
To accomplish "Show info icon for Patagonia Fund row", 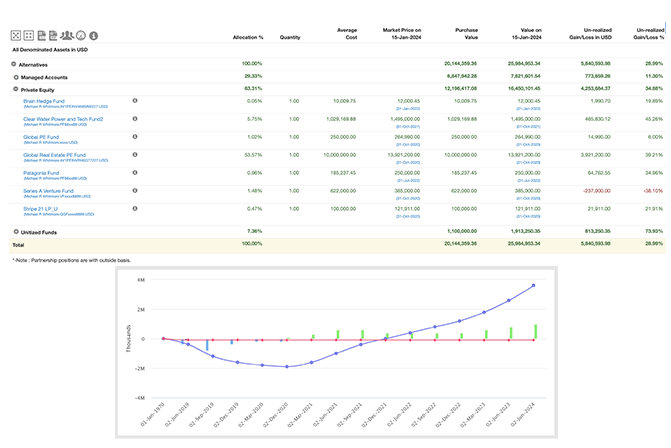I will coord(135,172).
